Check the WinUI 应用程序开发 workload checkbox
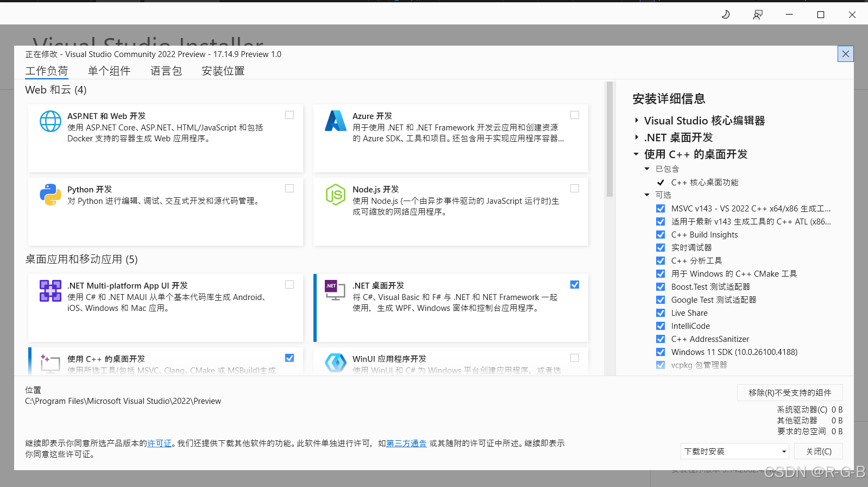Screen dimensions: 868x487 click(x=575, y=358)
